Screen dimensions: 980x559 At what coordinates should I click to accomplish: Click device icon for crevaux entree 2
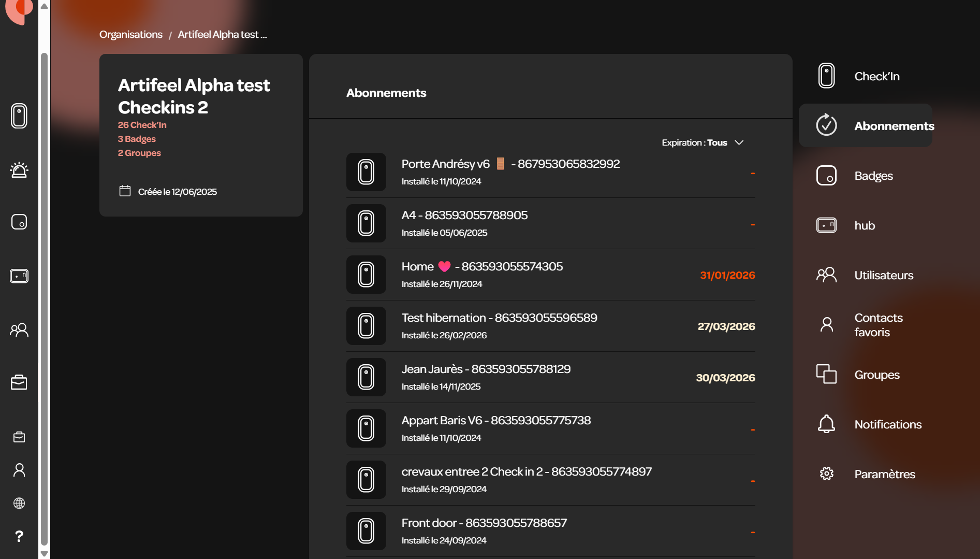point(366,480)
